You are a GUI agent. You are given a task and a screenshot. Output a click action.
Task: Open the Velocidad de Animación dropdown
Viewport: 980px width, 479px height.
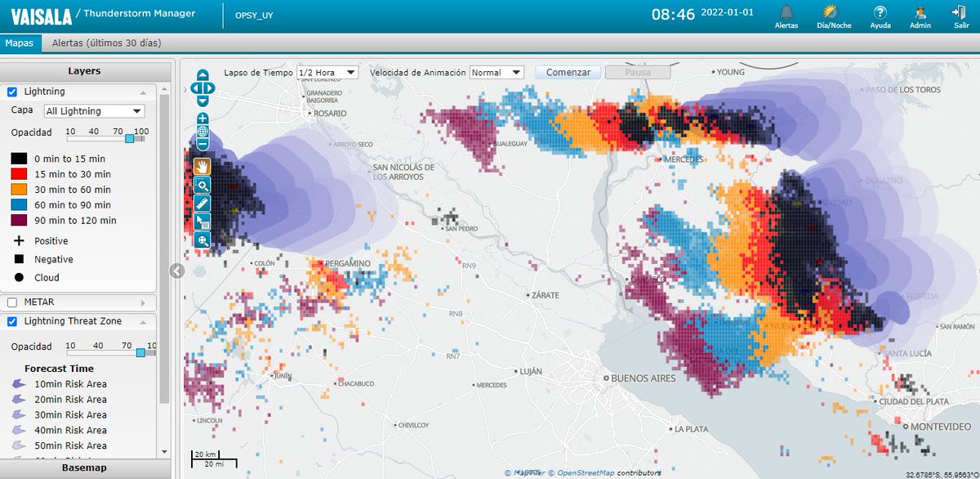point(497,72)
